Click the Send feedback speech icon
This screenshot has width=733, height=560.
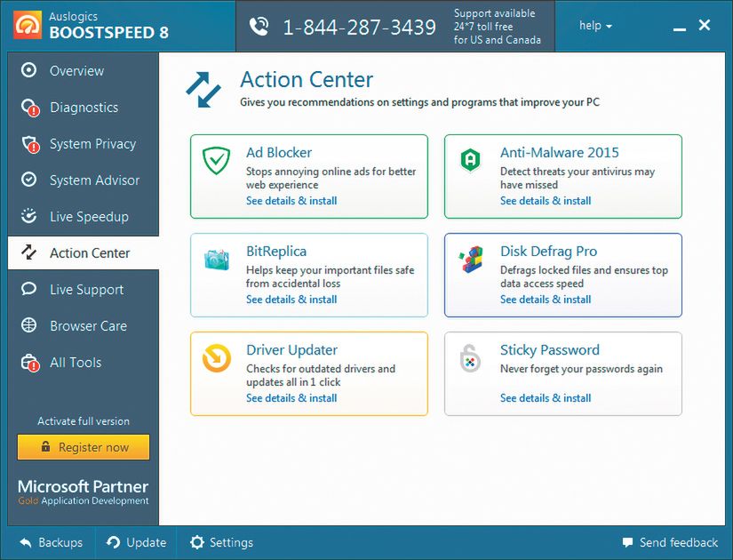(628, 543)
